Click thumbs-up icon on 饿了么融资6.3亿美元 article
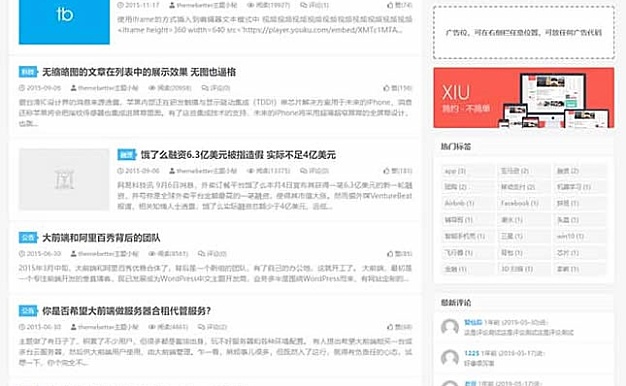The height and width of the screenshot is (386, 626). 386,171
